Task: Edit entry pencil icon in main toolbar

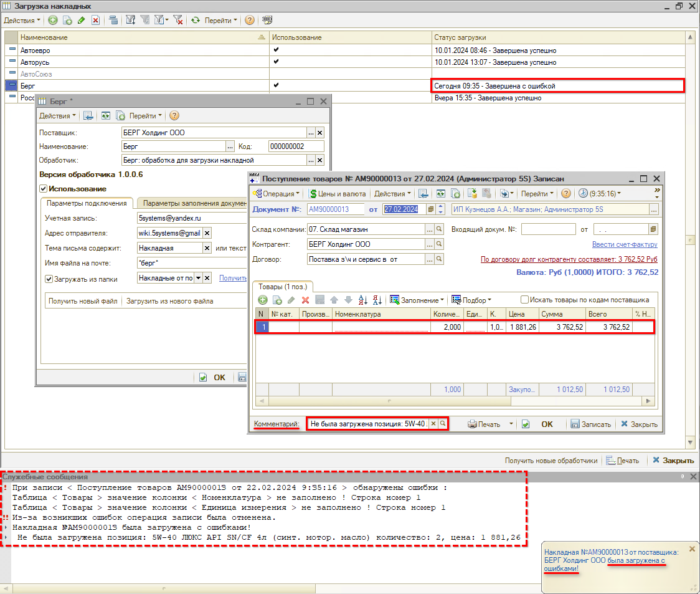Action: pyautogui.click(x=81, y=20)
